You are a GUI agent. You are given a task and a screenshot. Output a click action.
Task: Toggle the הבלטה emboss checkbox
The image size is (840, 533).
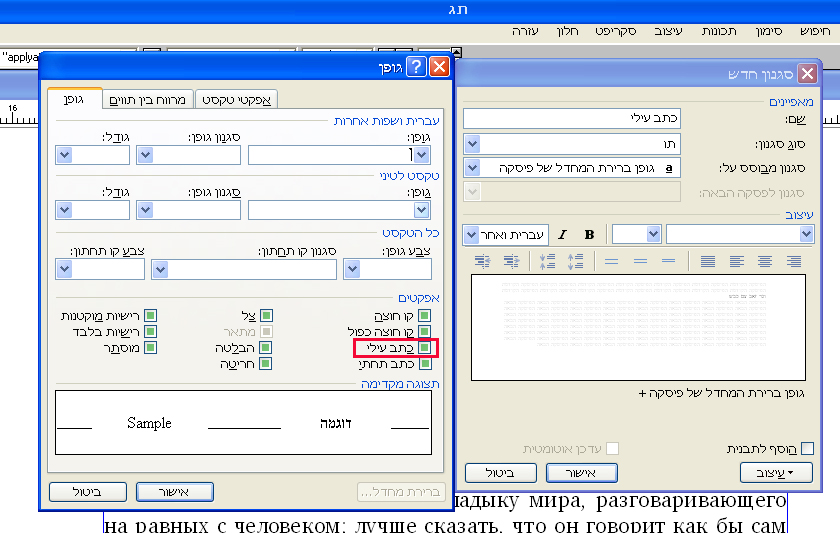tap(265, 348)
